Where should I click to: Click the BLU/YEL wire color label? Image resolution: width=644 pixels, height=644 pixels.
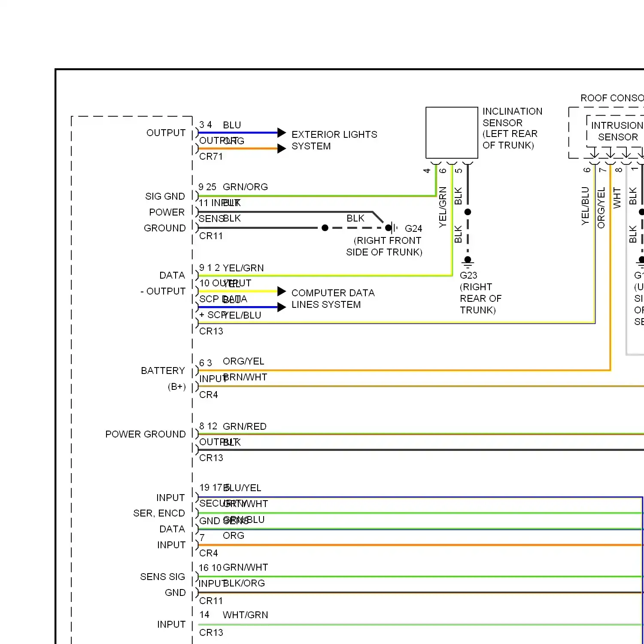click(x=242, y=488)
